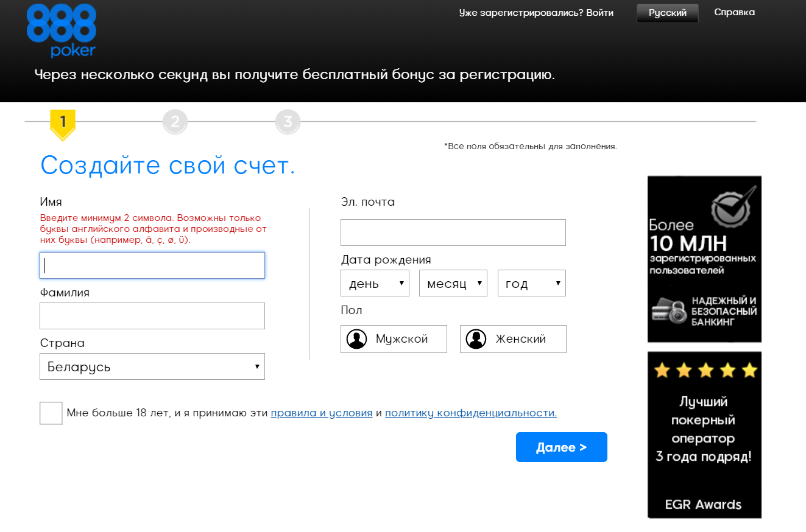Choose the Женский gender option
Image resolution: width=806 pixels, height=532 pixels.
pyautogui.click(x=513, y=339)
